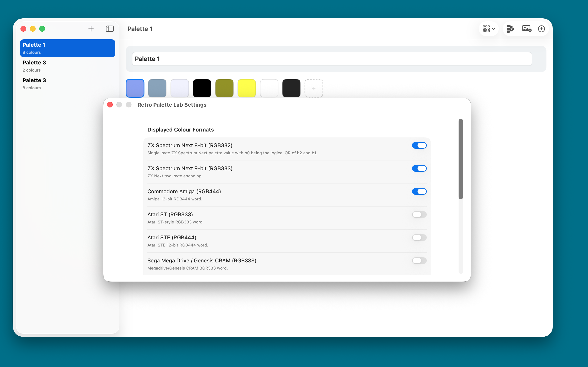
Task: Click the Palette 1 name text field
Action: click(332, 59)
